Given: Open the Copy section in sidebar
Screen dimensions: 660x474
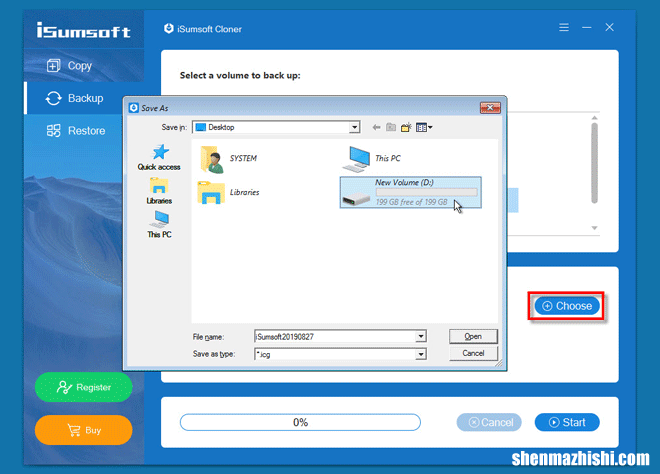Looking at the screenshot, I should click(84, 66).
